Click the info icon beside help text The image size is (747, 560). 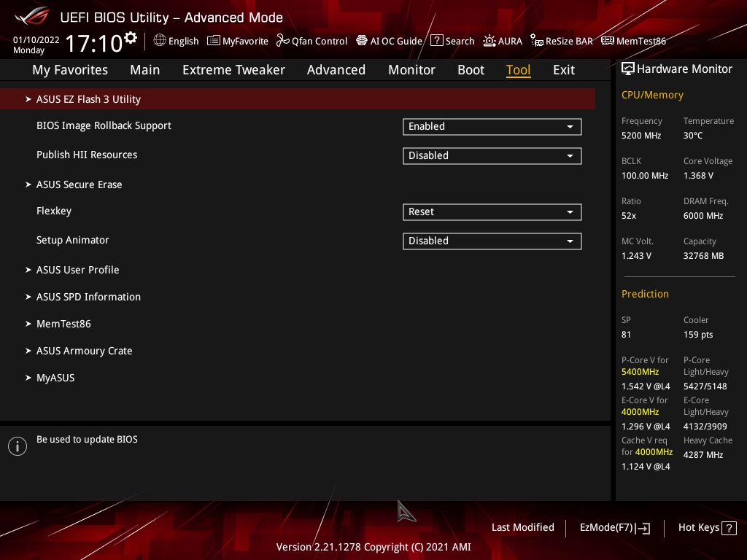coord(18,446)
